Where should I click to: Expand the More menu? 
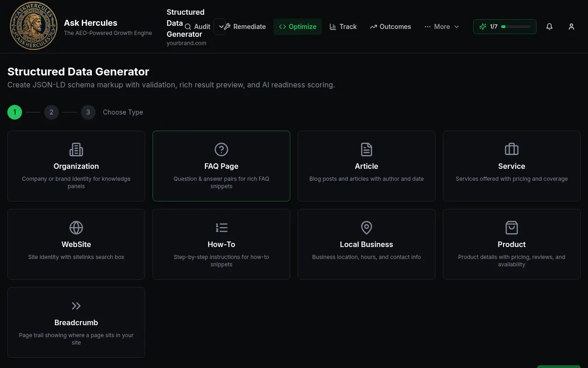(x=442, y=27)
